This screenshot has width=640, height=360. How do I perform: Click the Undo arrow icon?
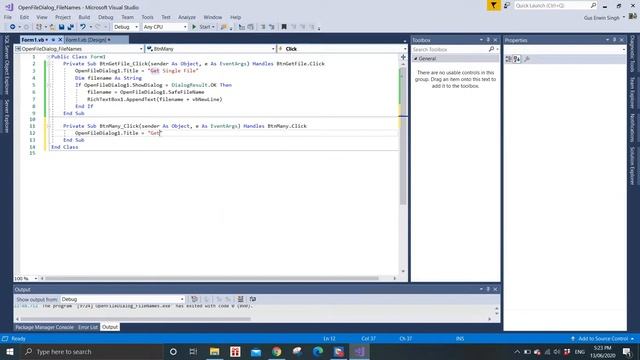(x=83, y=27)
